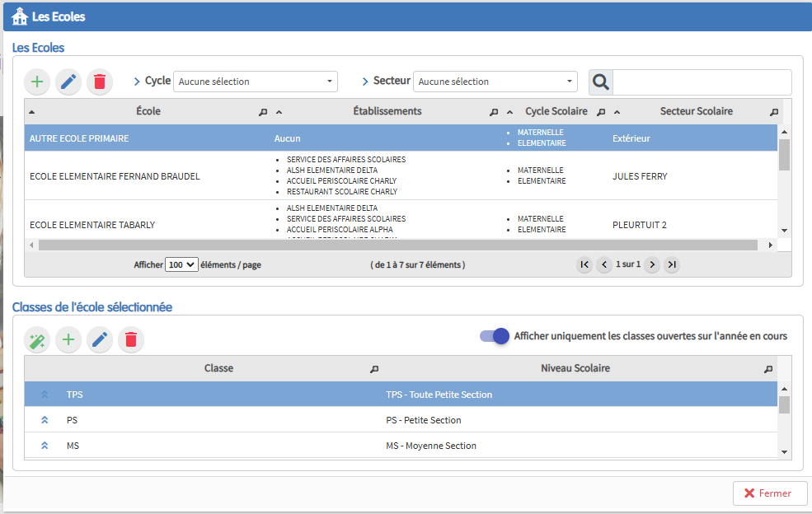Sort by the Établissements column header
The image size is (812, 514).
tap(387, 111)
